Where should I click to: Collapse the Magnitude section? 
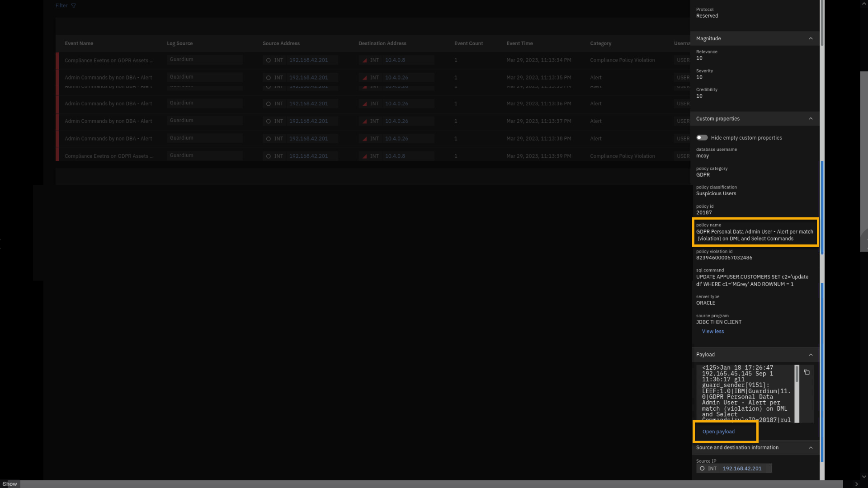pos(811,39)
